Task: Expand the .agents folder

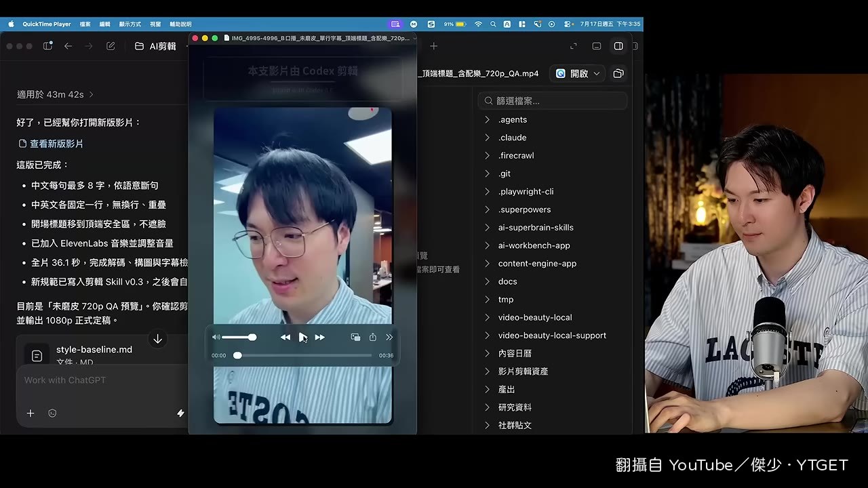Action: (487, 119)
